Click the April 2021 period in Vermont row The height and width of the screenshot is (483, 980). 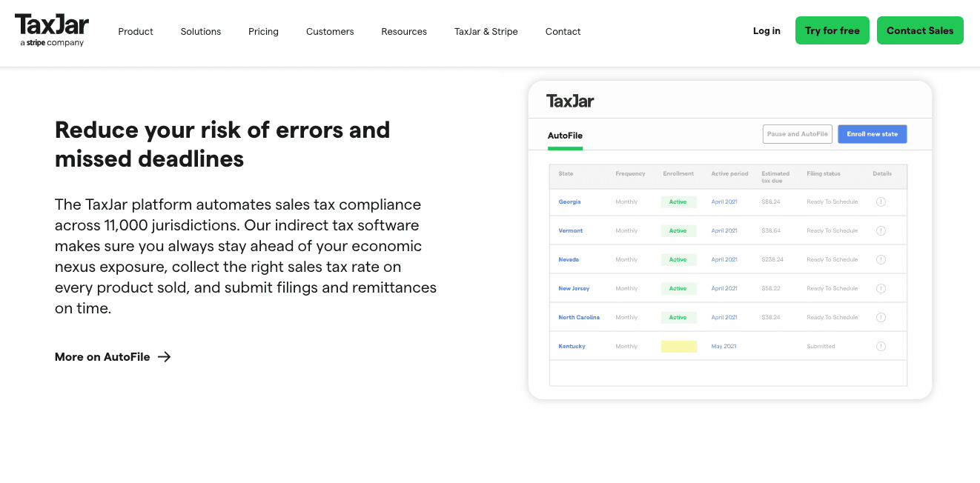click(x=724, y=230)
